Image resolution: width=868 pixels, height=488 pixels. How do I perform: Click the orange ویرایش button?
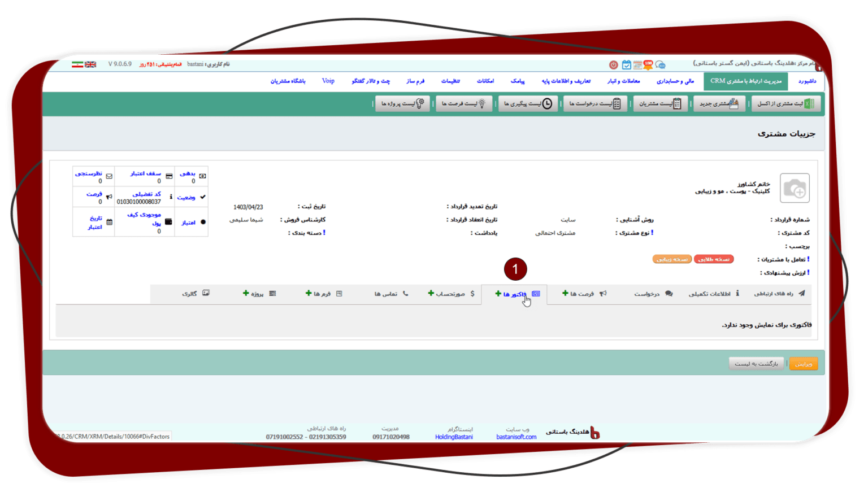click(804, 364)
